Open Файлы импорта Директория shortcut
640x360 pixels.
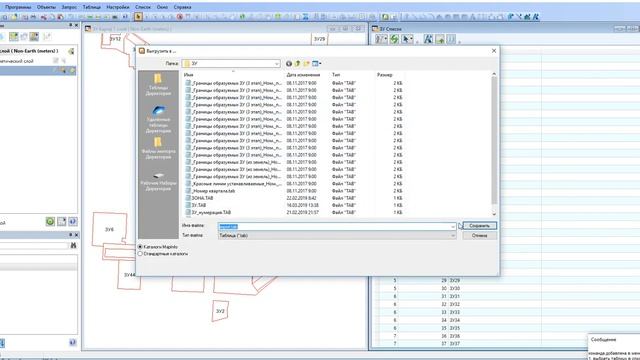(158, 148)
